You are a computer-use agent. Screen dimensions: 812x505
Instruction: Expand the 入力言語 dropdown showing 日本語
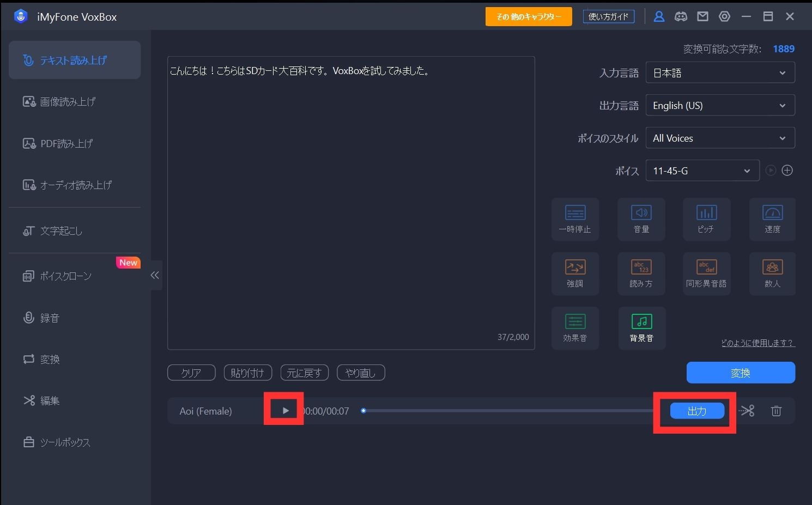[720, 73]
